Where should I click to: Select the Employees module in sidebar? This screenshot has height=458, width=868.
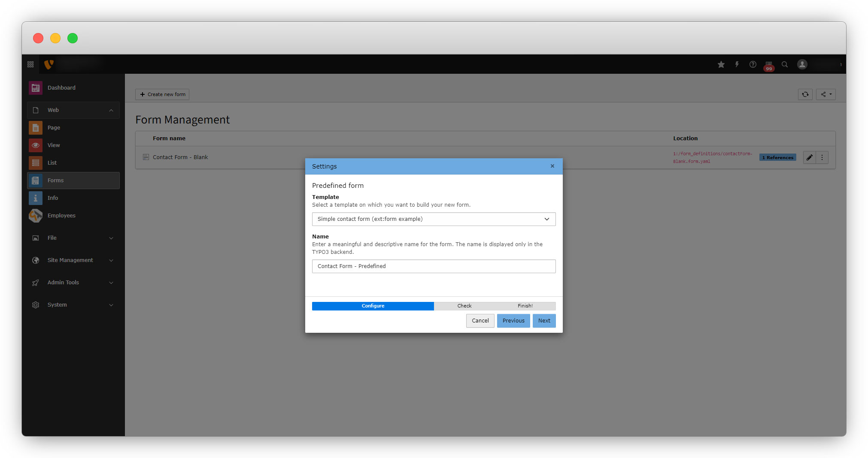[x=61, y=216]
